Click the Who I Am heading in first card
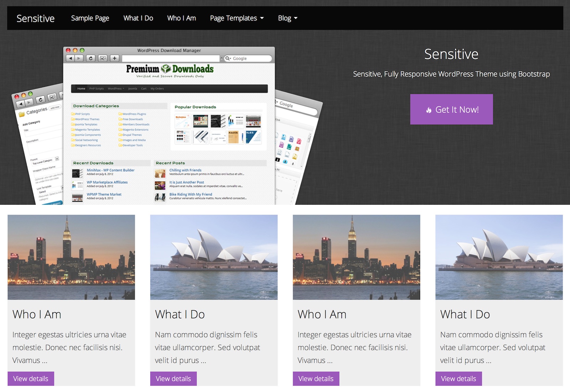The image size is (570, 392). pos(37,314)
